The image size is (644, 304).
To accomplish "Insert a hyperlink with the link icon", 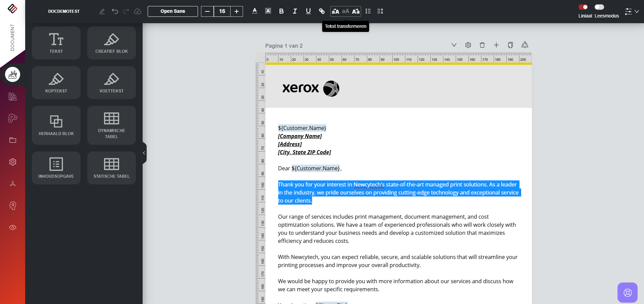I will (x=321, y=11).
